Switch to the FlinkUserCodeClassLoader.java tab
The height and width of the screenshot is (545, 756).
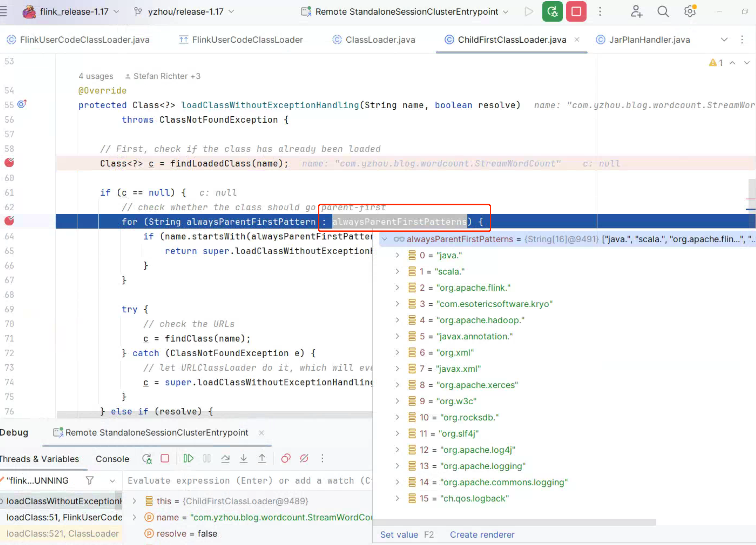point(78,40)
